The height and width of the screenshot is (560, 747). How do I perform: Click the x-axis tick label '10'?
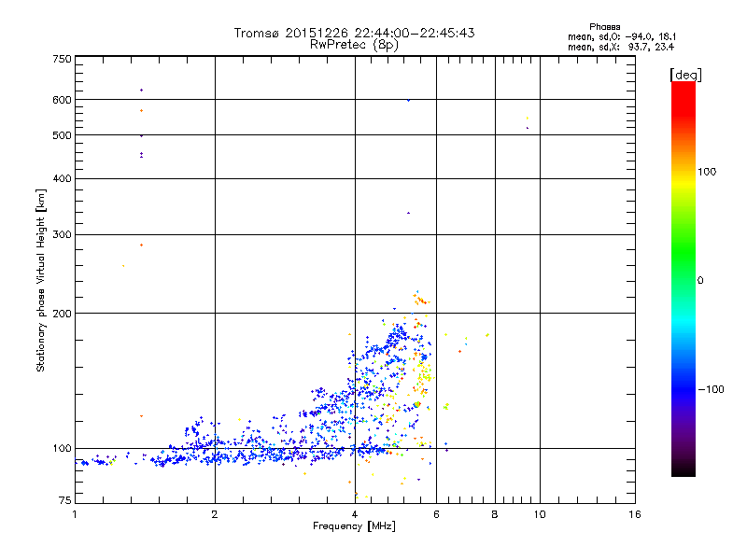[x=540, y=514]
